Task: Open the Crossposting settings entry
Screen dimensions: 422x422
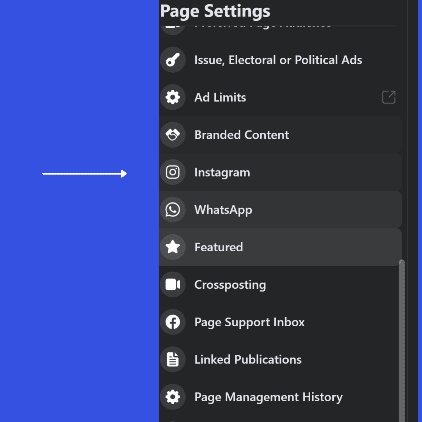Action: [280, 285]
